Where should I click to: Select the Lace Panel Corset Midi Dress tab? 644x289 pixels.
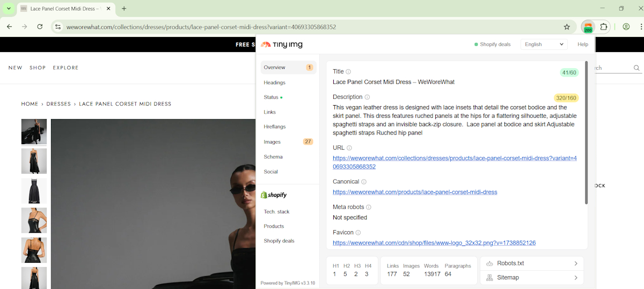tap(64, 9)
